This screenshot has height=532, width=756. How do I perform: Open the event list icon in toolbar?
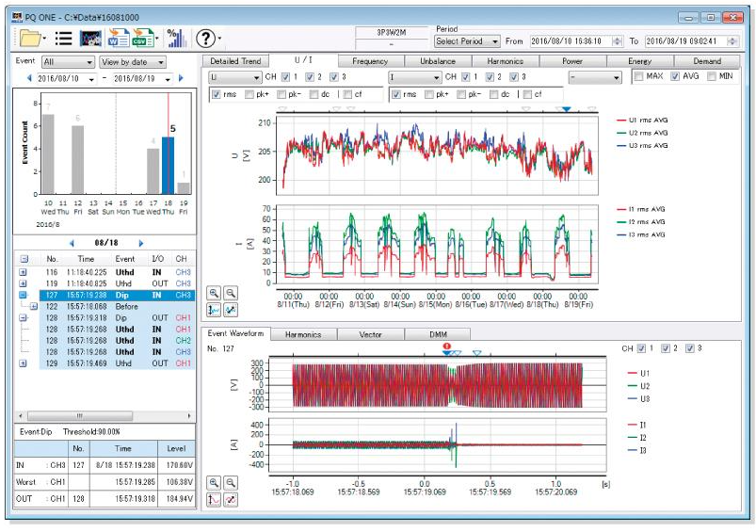pyautogui.click(x=63, y=38)
